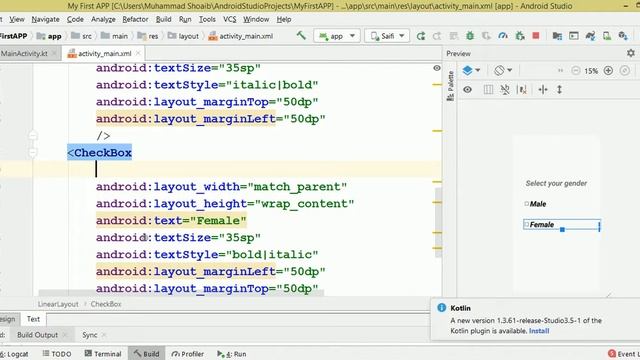This screenshot has height=360, width=640.
Task: Click the Rerun app toolbar icon
Action: pyautogui.click(x=421, y=36)
